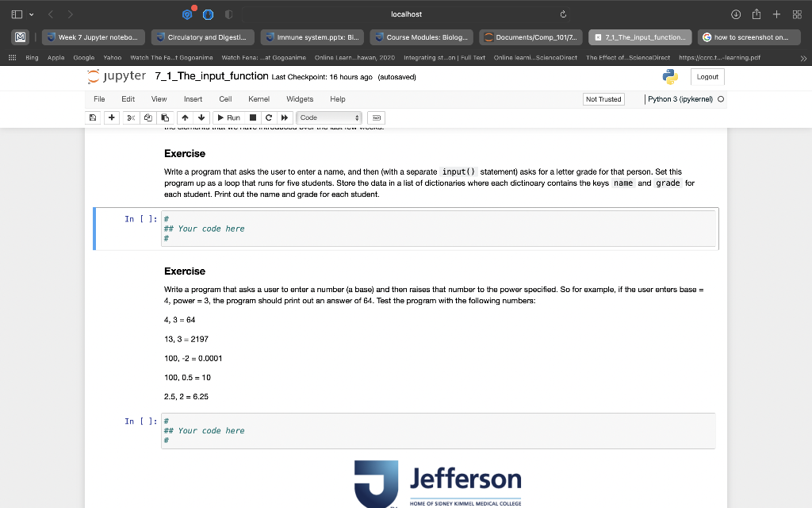Paste a cell using the paste icon
Image resolution: width=812 pixels, height=508 pixels.
pos(164,117)
